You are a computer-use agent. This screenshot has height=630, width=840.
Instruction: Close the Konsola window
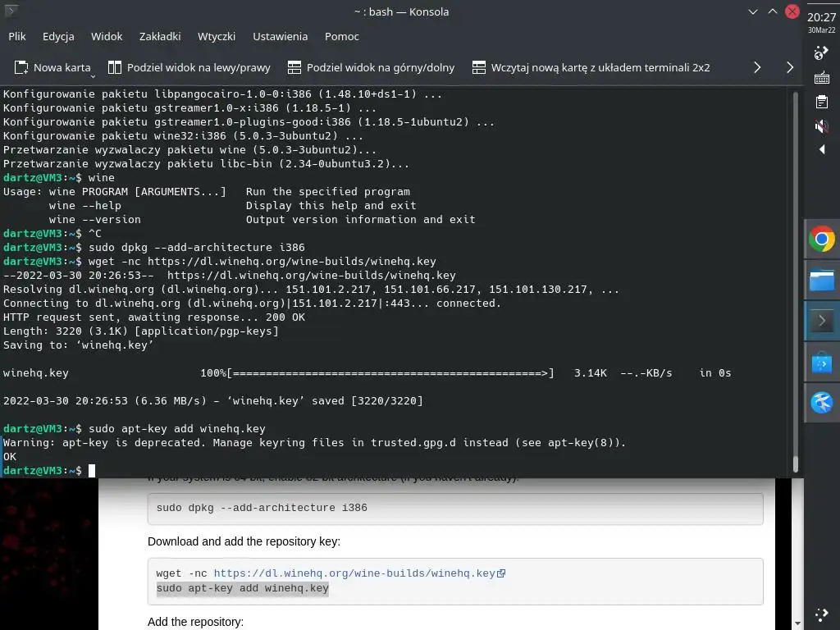tap(792, 11)
